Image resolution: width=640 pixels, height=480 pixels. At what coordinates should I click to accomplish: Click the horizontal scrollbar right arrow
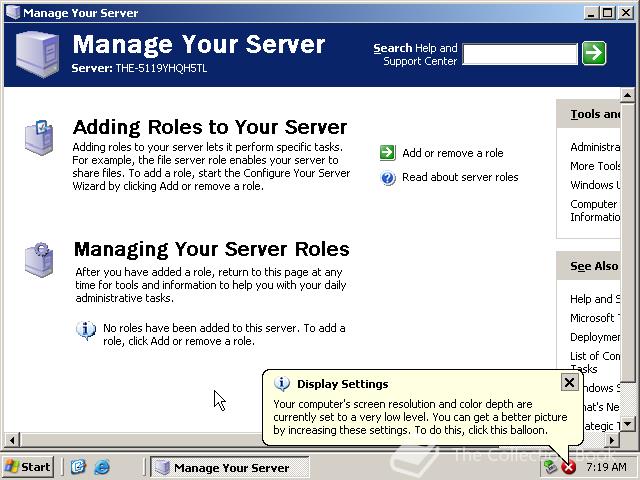611,440
